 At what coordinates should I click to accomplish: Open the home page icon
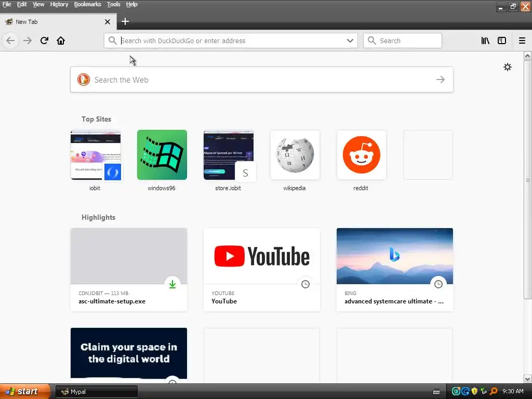(x=61, y=41)
